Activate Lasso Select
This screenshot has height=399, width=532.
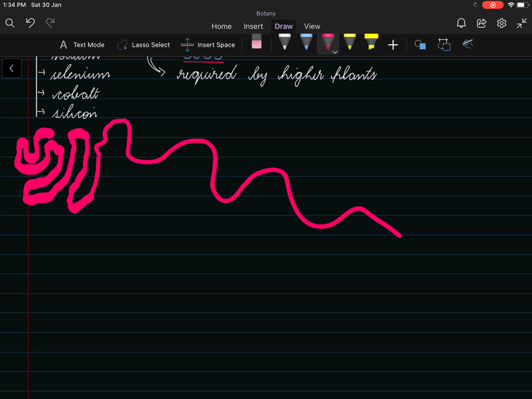[144, 45]
